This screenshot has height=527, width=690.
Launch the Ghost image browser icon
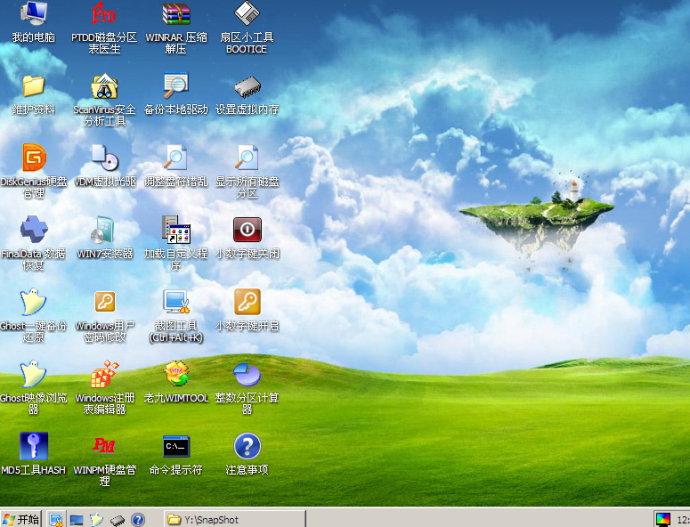tap(34, 375)
